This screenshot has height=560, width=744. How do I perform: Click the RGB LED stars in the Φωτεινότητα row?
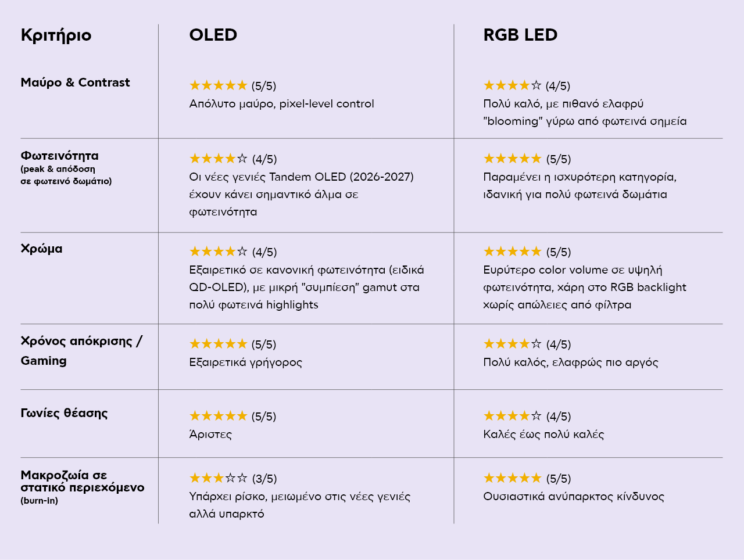coord(513,158)
